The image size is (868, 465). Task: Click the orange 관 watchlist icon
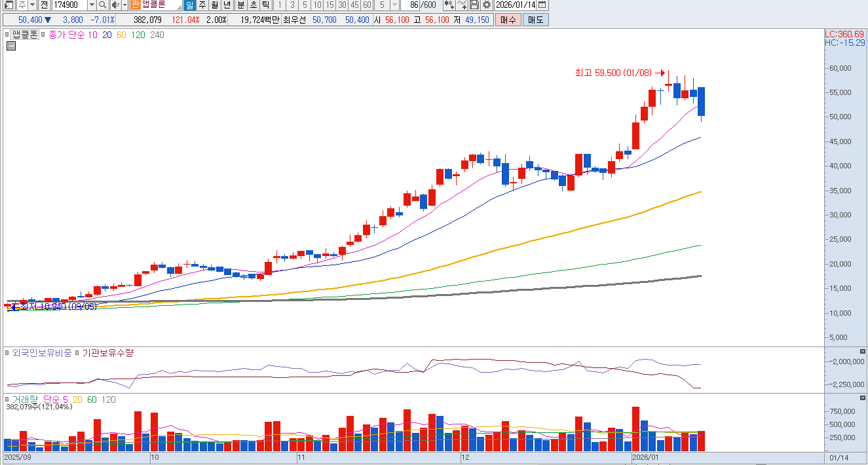(135, 5)
